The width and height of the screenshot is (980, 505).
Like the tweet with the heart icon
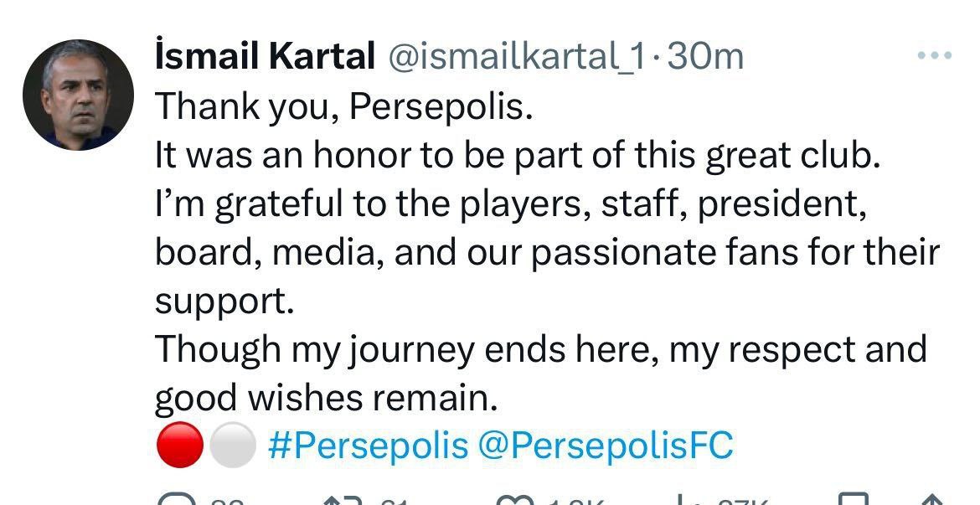[x=513, y=500]
